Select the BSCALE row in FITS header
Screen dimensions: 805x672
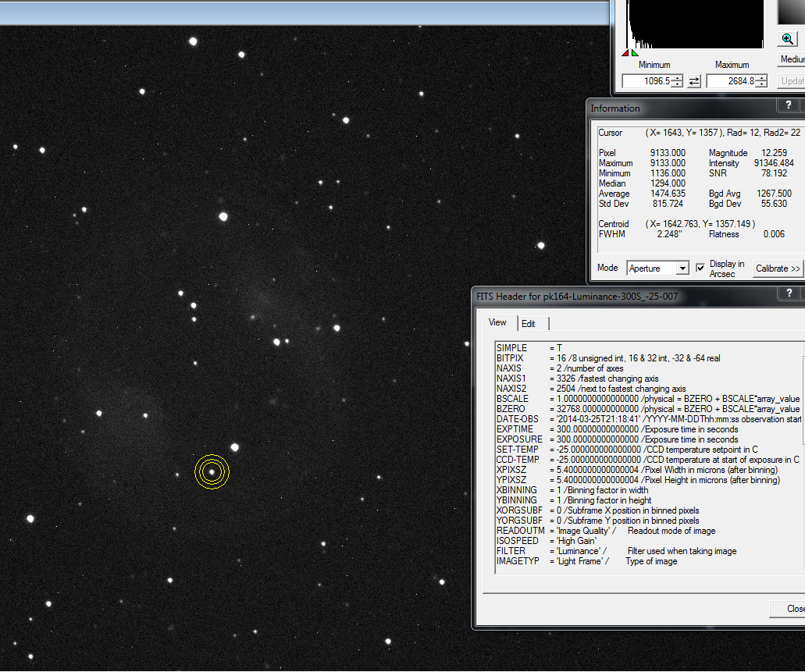click(648, 399)
